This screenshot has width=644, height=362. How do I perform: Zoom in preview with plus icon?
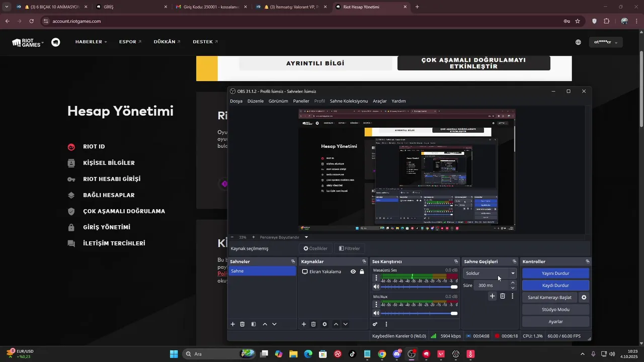253,237
